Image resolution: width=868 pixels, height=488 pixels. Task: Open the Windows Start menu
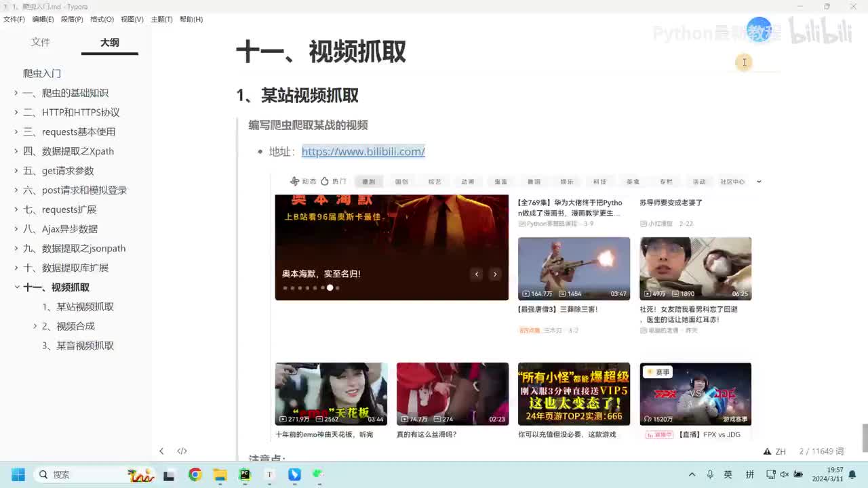tap(18, 474)
